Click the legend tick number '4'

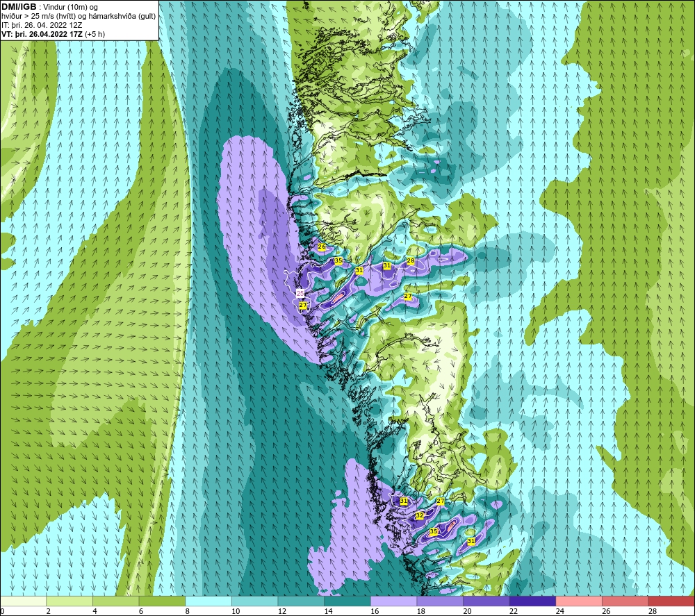95,612
